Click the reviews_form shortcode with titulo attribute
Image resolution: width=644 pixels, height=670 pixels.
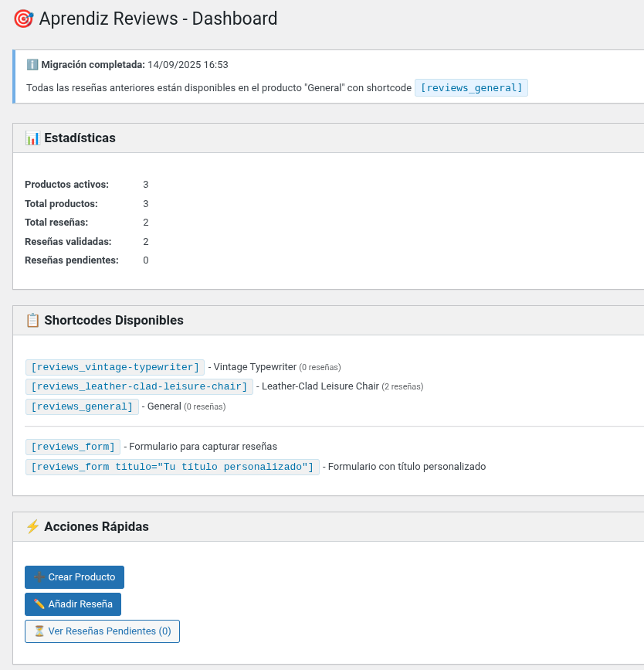click(x=172, y=467)
